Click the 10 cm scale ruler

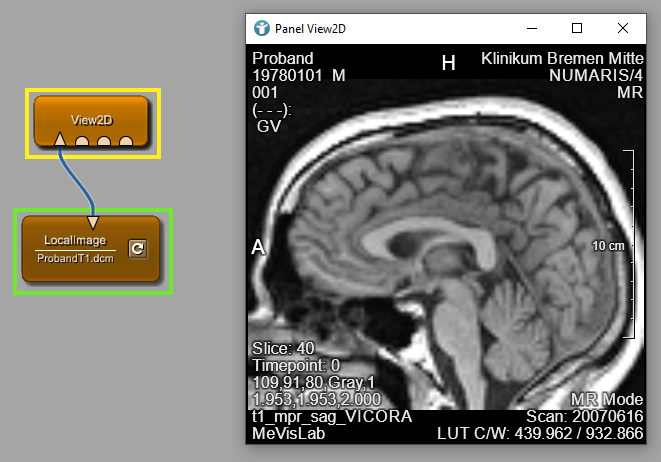click(632, 244)
